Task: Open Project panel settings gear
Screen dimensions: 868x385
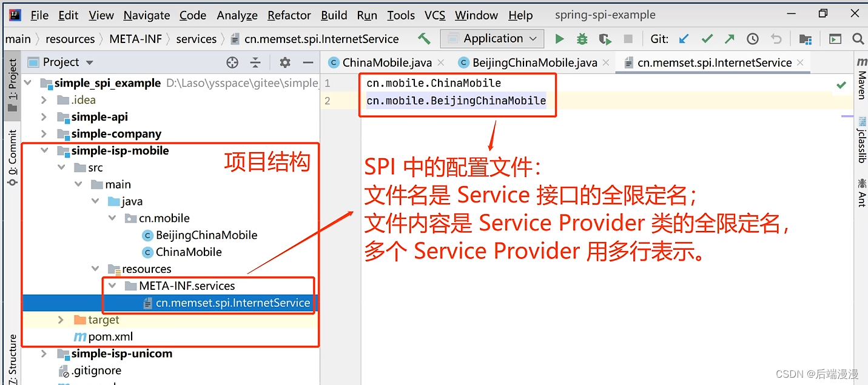Action: (x=285, y=62)
